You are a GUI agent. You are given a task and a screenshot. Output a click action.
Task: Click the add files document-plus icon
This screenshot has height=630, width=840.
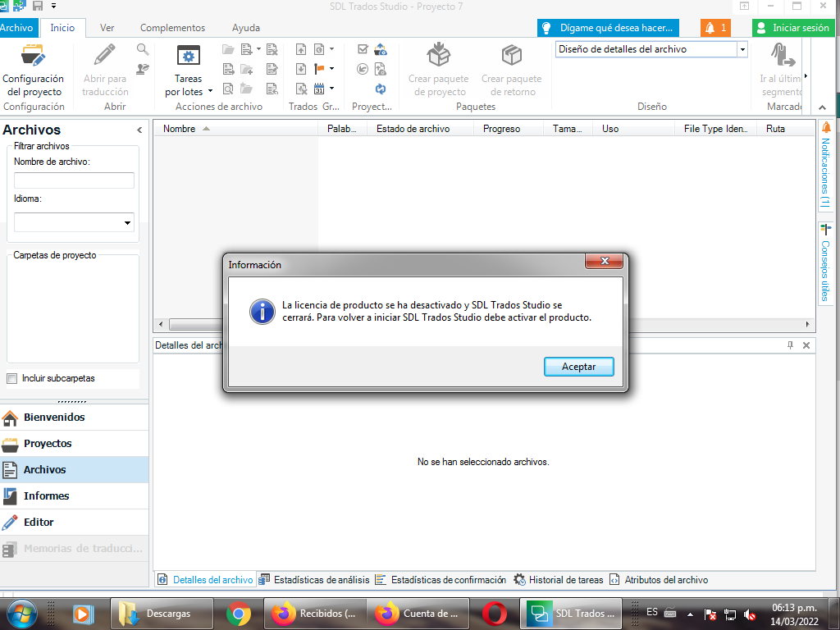click(x=246, y=50)
